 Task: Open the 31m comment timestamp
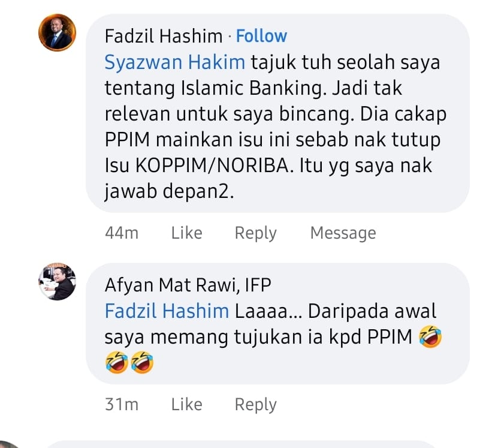(122, 404)
